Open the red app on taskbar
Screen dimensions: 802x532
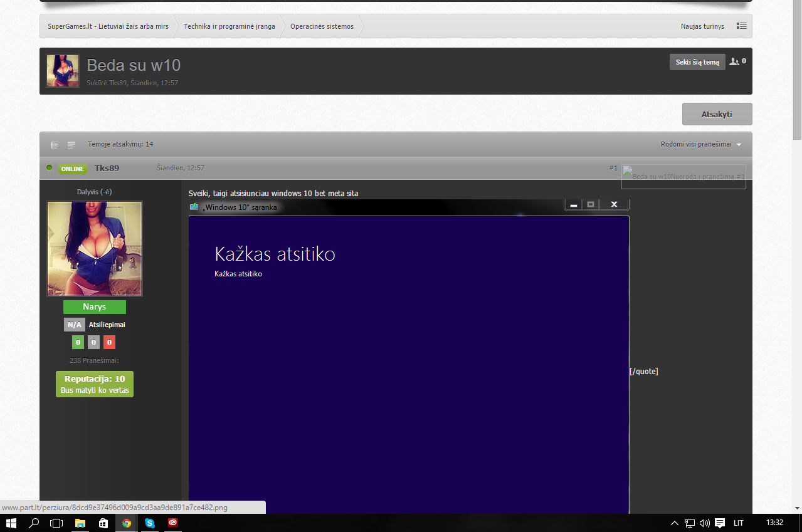[x=172, y=523]
